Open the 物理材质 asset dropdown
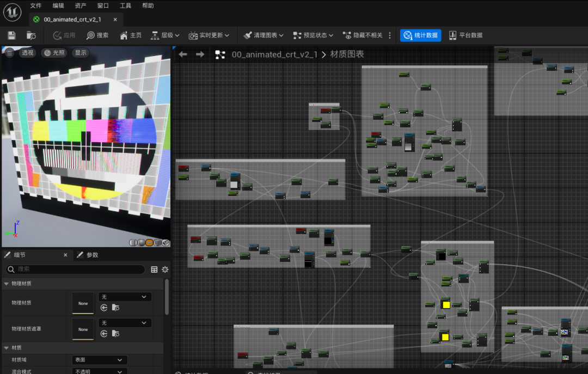Viewport: 588px width, 374px height. click(125, 297)
